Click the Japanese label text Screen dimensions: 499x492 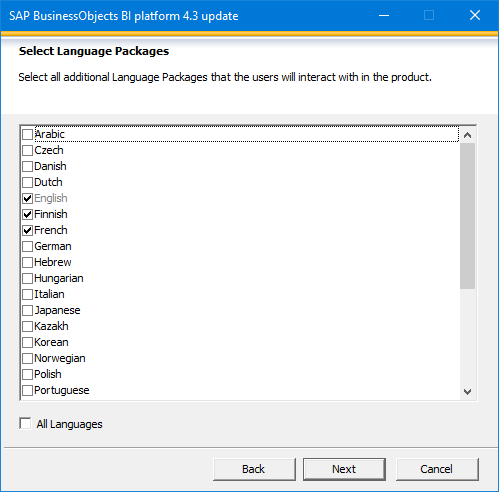pos(57,310)
